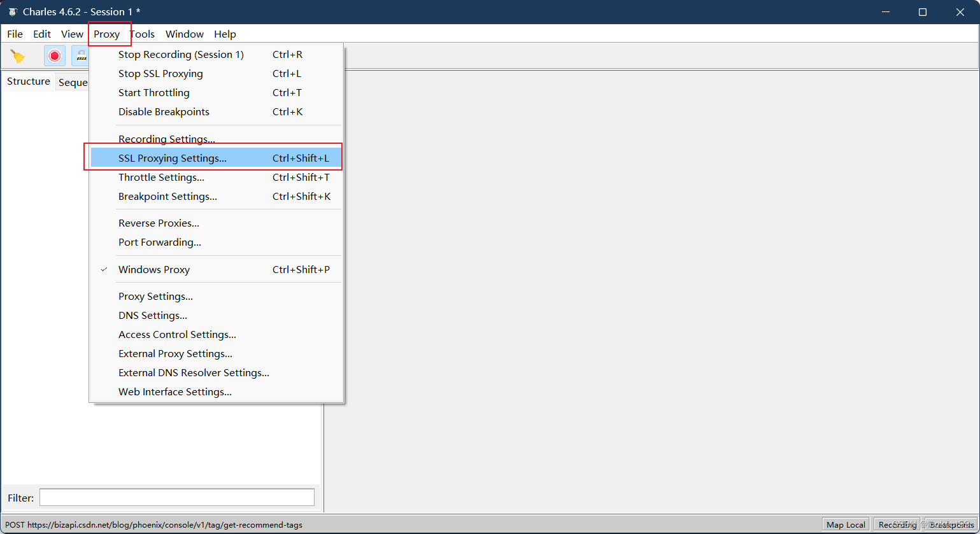The image size is (980, 534).
Task: Choose Disable Breakpoints
Action: tap(217, 112)
